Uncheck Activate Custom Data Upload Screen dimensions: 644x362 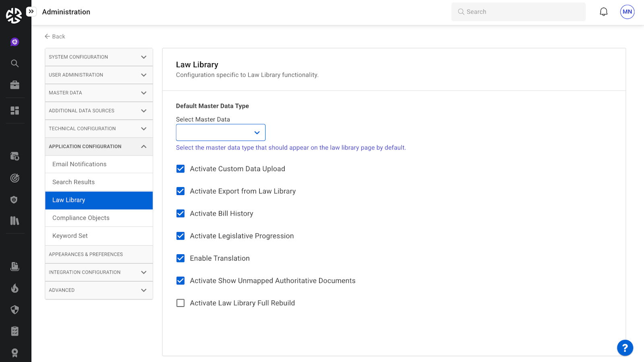click(181, 169)
